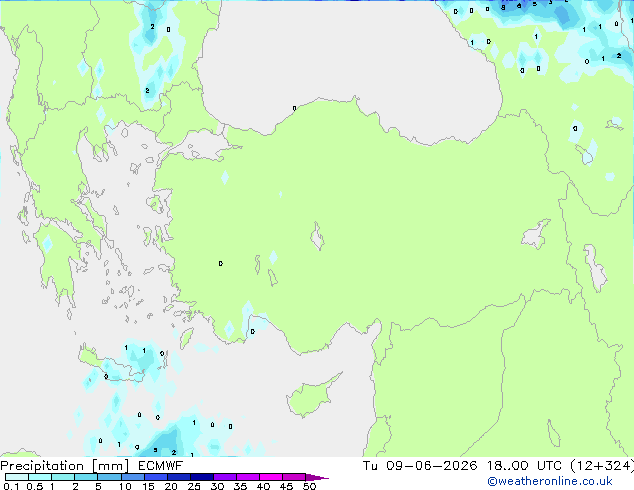The image size is (634, 490).
Task: Click the date '09-06-2026' in the footer
Action: pos(431,466)
